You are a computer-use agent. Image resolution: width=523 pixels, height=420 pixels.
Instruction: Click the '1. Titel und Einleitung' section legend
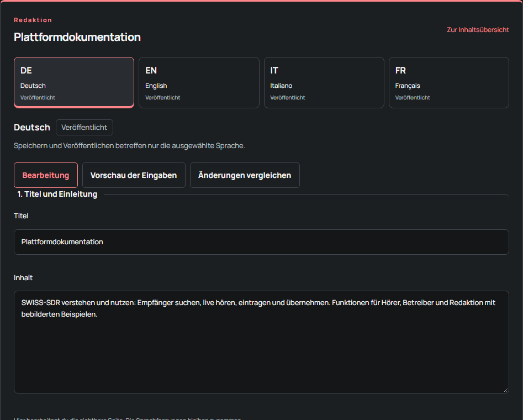tap(57, 195)
